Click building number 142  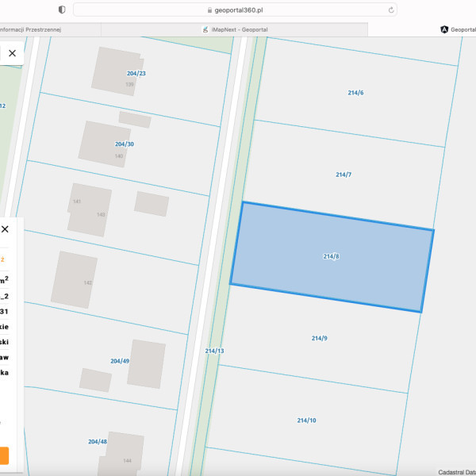[x=87, y=283]
